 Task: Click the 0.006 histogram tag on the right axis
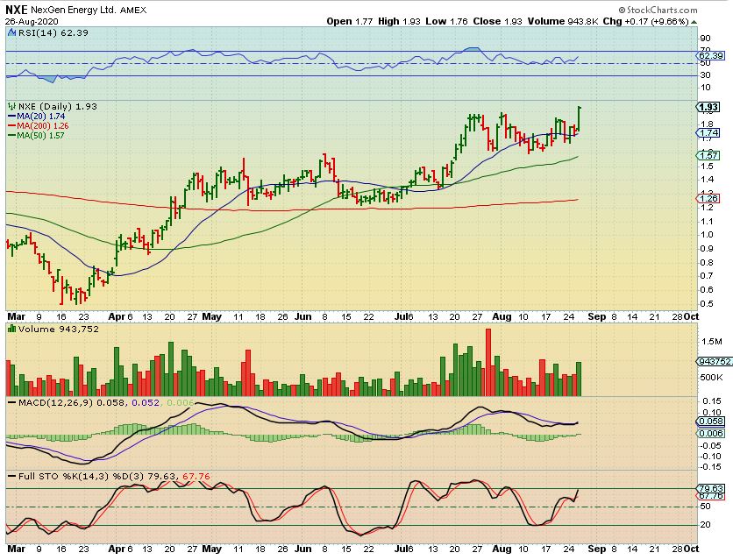pyautogui.click(x=710, y=434)
